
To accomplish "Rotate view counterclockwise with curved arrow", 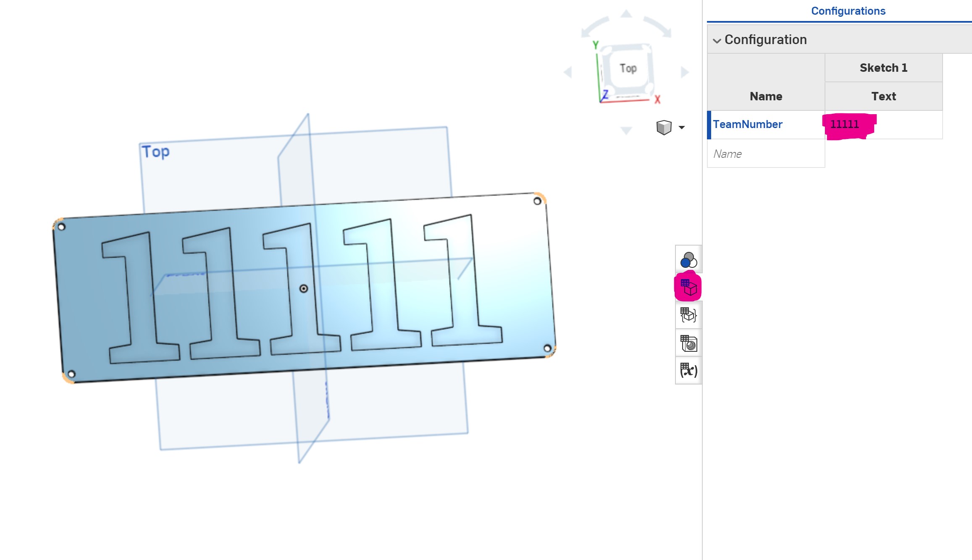I will (594, 26).
